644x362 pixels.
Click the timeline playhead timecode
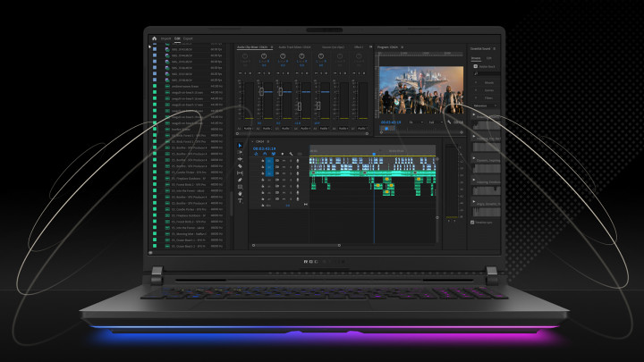pyautogui.click(x=264, y=148)
